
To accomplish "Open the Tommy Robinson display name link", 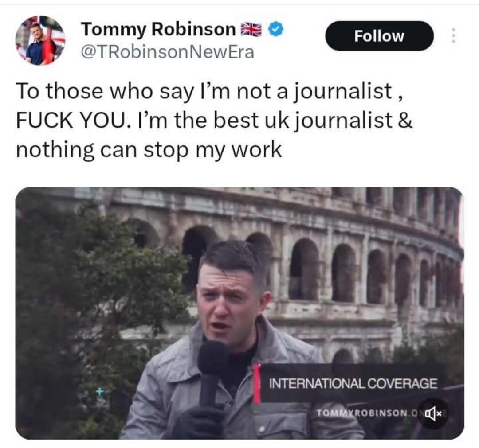I will click(x=158, y=29).
